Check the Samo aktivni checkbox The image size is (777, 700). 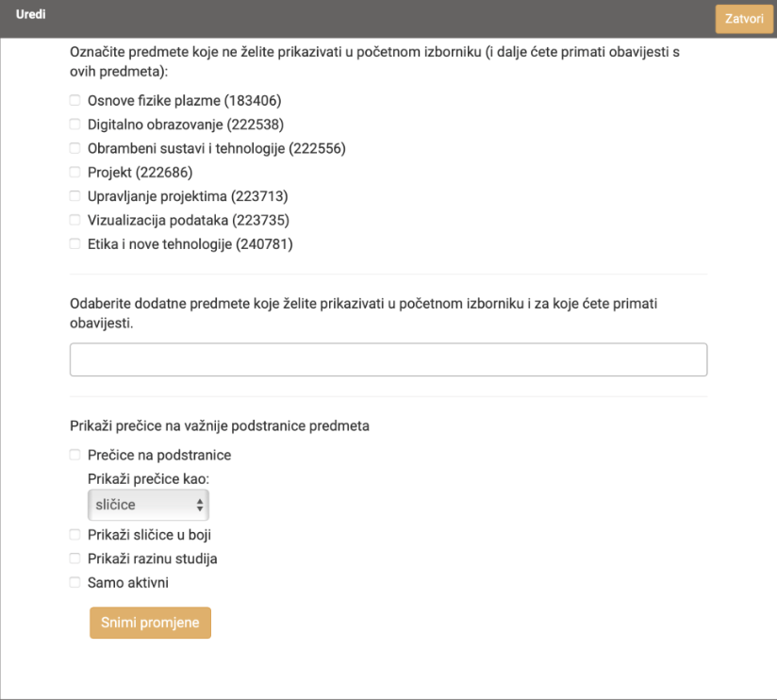point(74,582)
